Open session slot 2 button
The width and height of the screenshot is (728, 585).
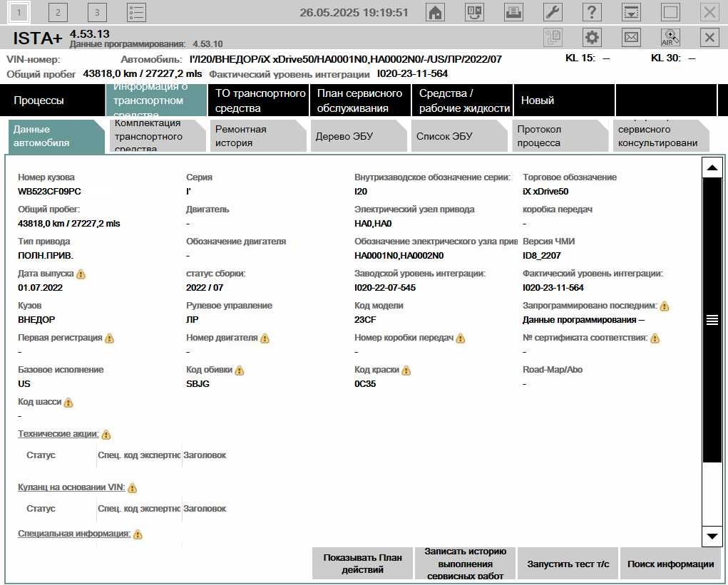click(58, 12)
